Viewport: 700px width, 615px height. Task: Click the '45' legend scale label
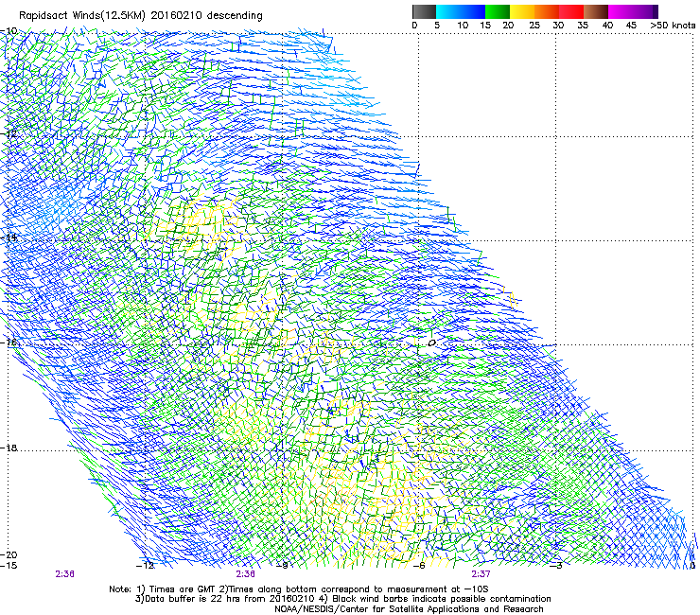631,26
